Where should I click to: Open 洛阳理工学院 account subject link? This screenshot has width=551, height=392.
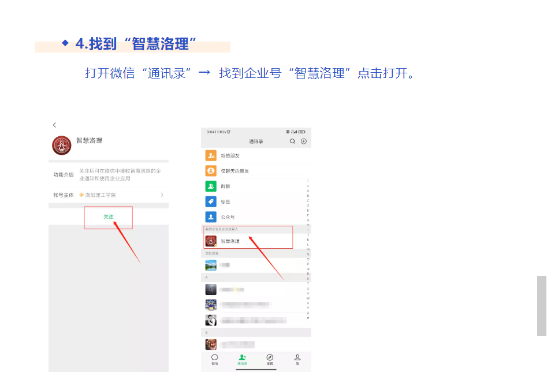click(100, 195)
